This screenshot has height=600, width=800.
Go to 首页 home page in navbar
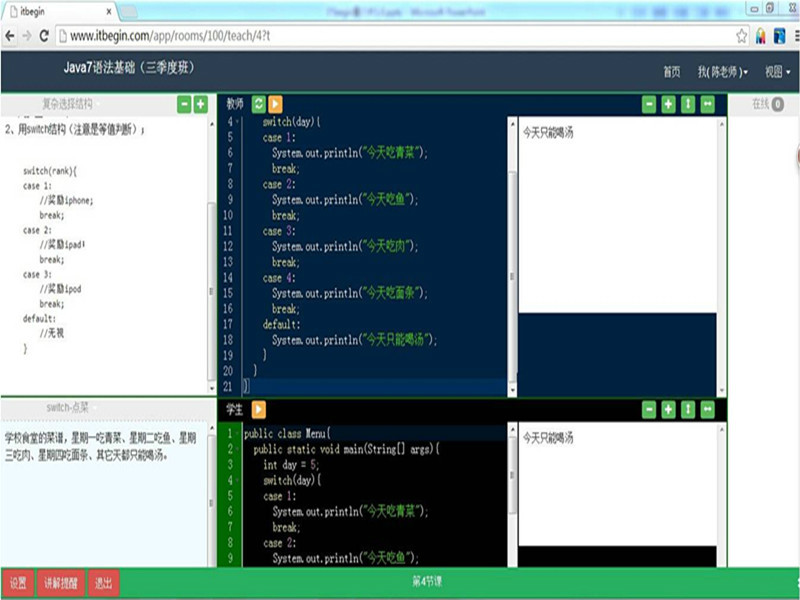point(671,72)
